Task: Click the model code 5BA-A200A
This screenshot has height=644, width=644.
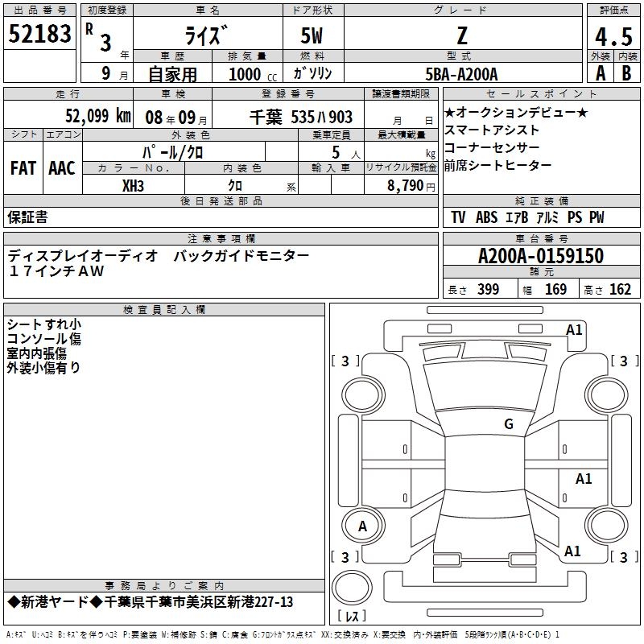Action: tap(461, 74)
